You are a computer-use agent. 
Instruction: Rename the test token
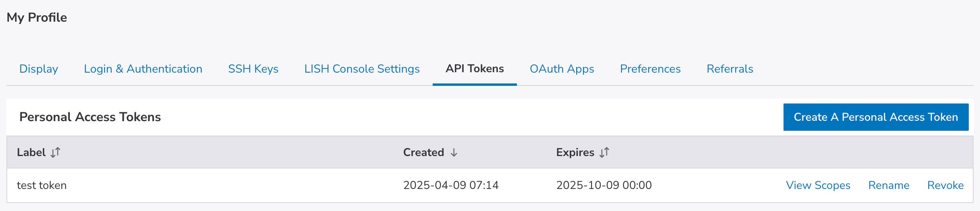(889, 185)
